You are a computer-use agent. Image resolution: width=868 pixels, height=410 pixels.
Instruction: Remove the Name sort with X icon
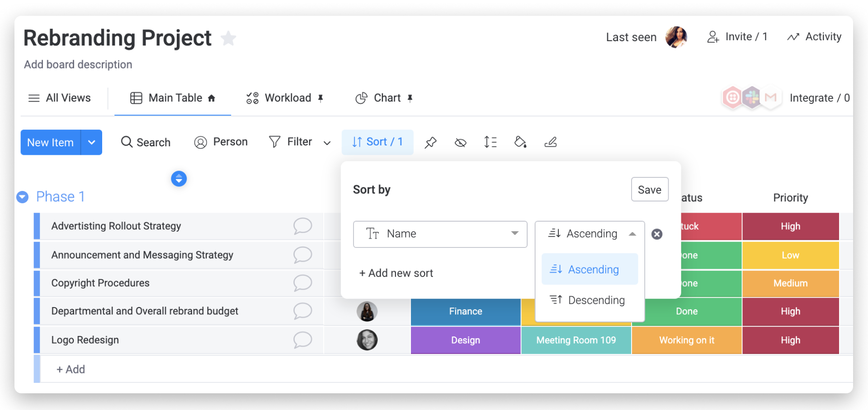tap(657, 234)
